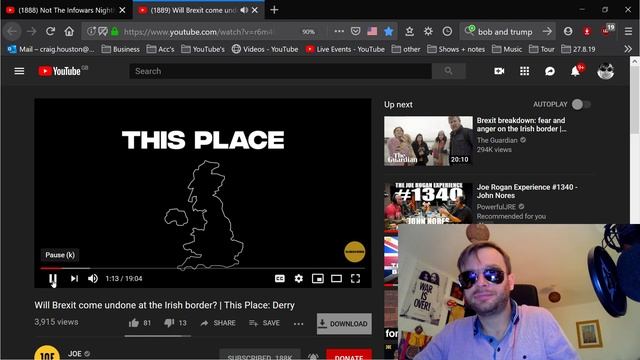Image resolution: width=640 pixels, height=360 pixels.
Task: Open create video camera icon
Action: (499, 71)
